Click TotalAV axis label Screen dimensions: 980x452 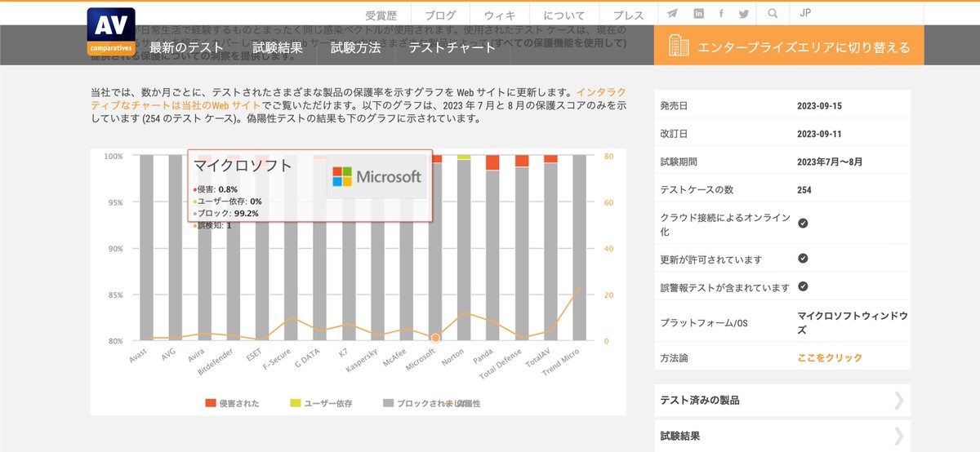pyautogui.click(x=538, y=358)
